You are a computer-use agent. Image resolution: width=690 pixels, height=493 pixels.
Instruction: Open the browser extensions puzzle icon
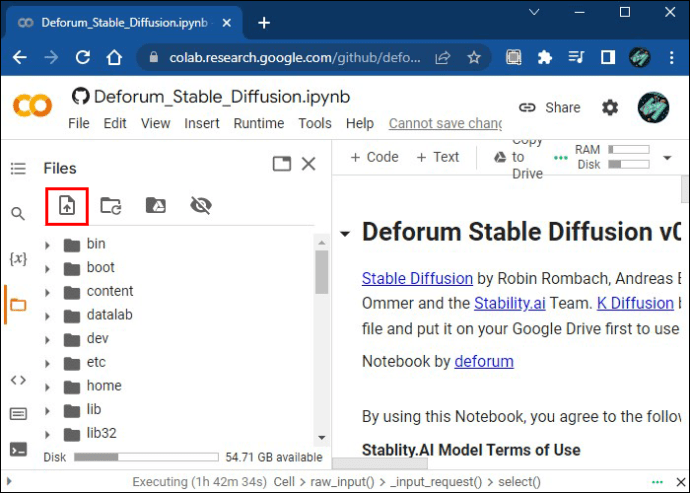click(545, 57)
